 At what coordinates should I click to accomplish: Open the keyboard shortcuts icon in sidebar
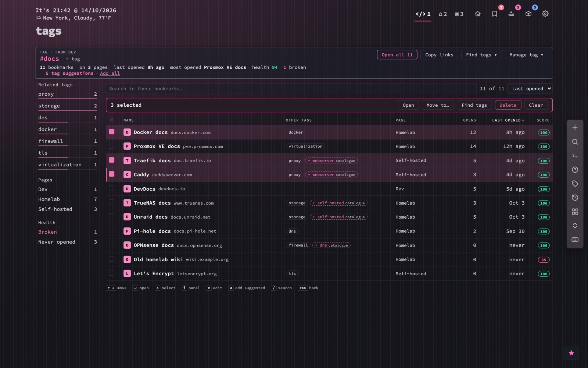575,240
